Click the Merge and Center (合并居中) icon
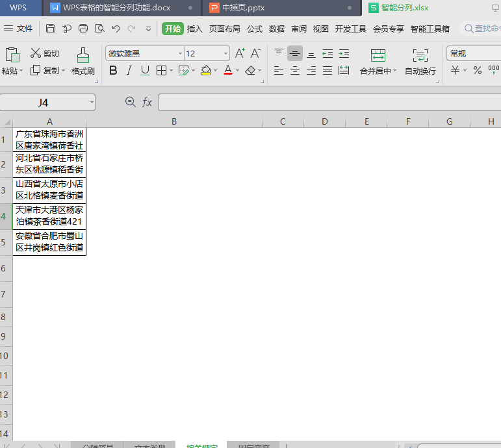Screen dimensions: 501x448 (x=378, y=55)
